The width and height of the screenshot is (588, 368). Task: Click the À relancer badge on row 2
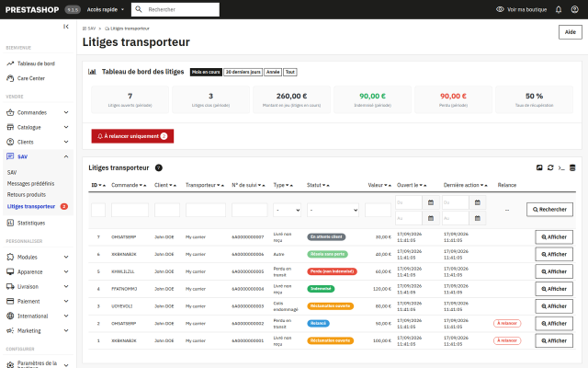507,323
